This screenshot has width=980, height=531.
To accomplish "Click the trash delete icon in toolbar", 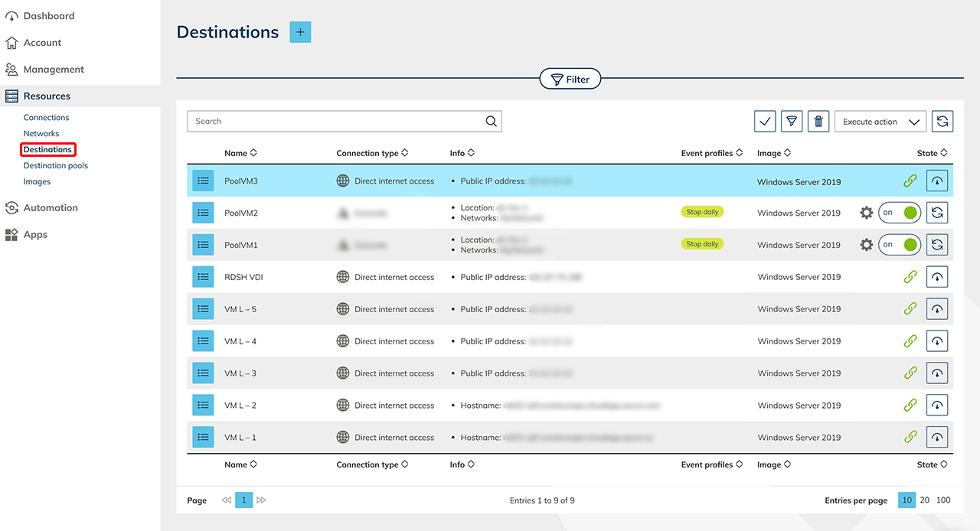I will point(818,121).
